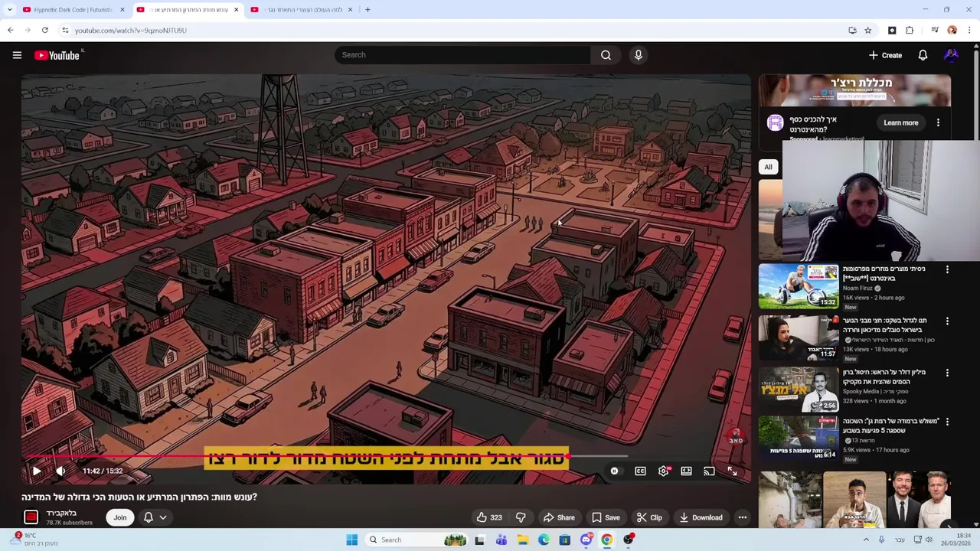Focus the YouTube search box
Viewport: 980px width, 551px height.
point(462,55)
